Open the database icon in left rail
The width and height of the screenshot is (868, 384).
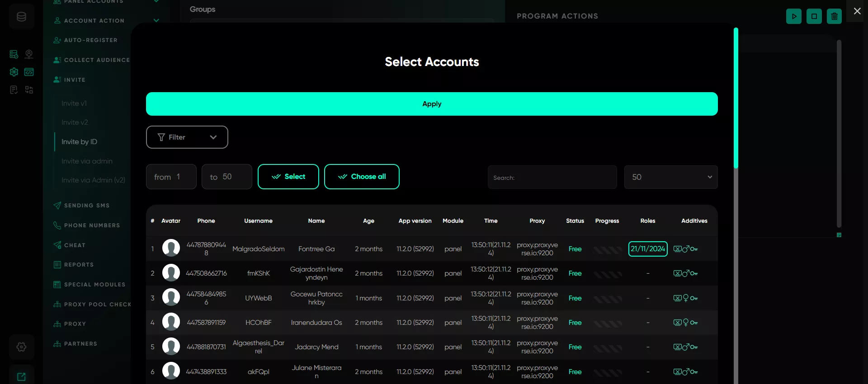[x=21, y=17]
